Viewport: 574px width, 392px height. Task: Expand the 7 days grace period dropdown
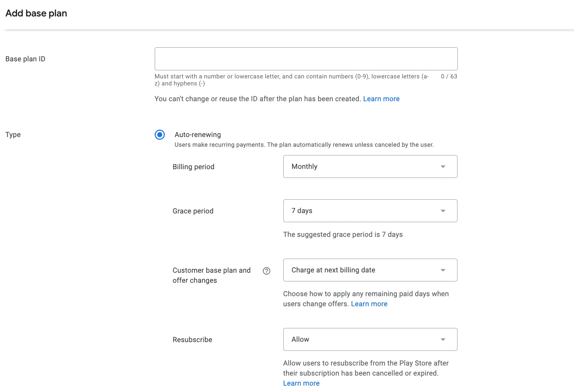pyautogui.click(x=362, y=211)
